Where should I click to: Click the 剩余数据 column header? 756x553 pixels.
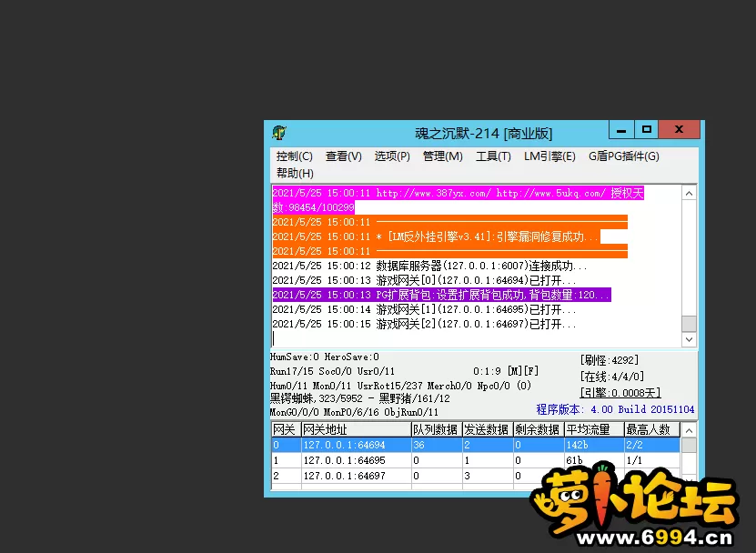pyautogui.click(x=539, y=429)
